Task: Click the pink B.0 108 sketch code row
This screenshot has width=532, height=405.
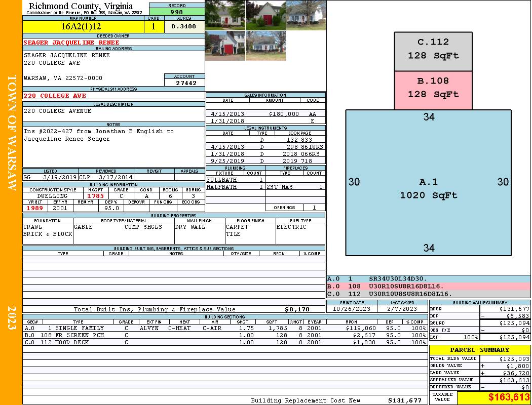Action: (x=428, y=287)
